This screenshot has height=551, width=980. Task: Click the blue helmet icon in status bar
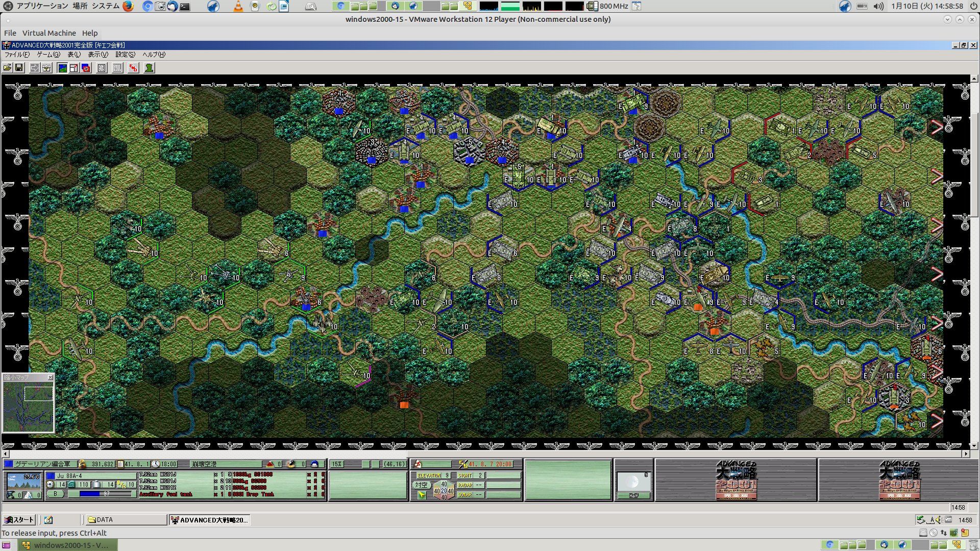pyautogui.click(x=314, y=464)
